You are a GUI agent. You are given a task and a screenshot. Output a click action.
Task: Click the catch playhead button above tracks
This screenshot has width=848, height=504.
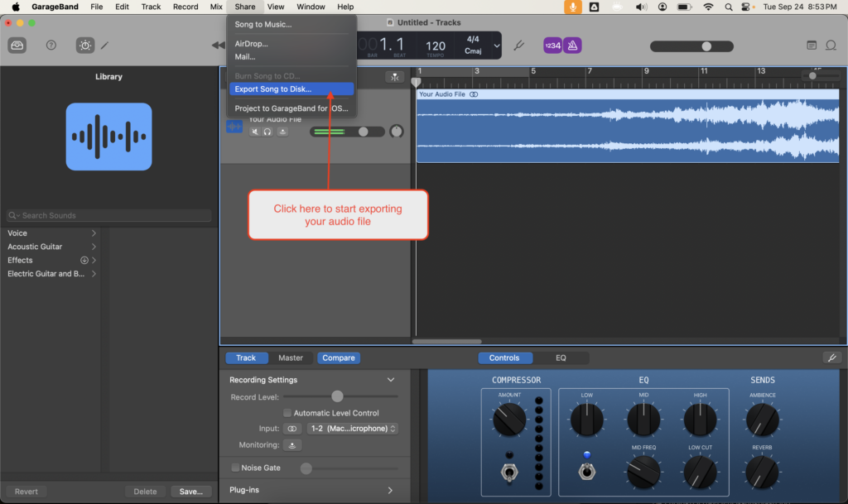pos(394,77)
